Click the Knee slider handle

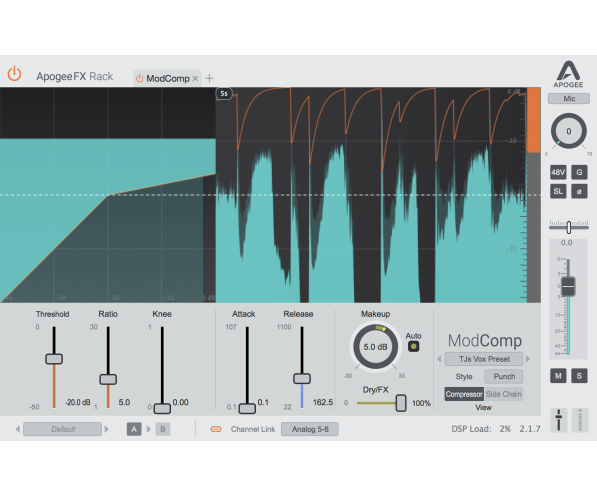coord(162,409)
